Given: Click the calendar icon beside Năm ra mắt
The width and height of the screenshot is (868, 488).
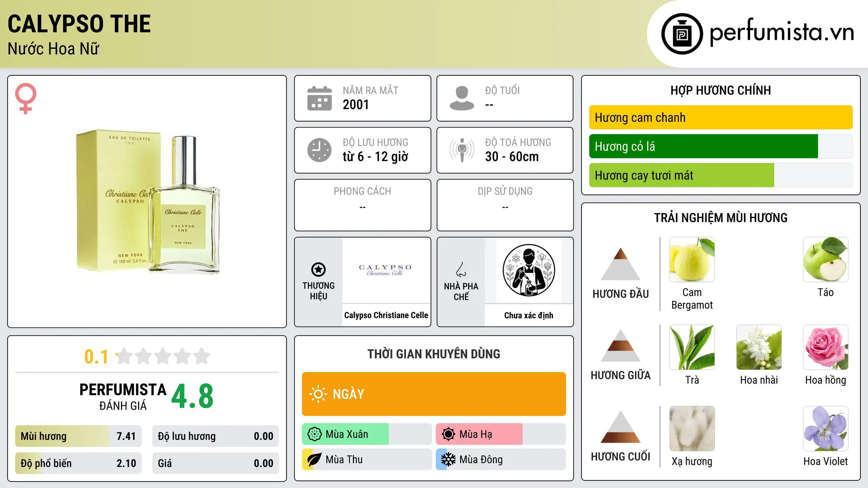Looking at the screenshot, I should coord(320,98).
